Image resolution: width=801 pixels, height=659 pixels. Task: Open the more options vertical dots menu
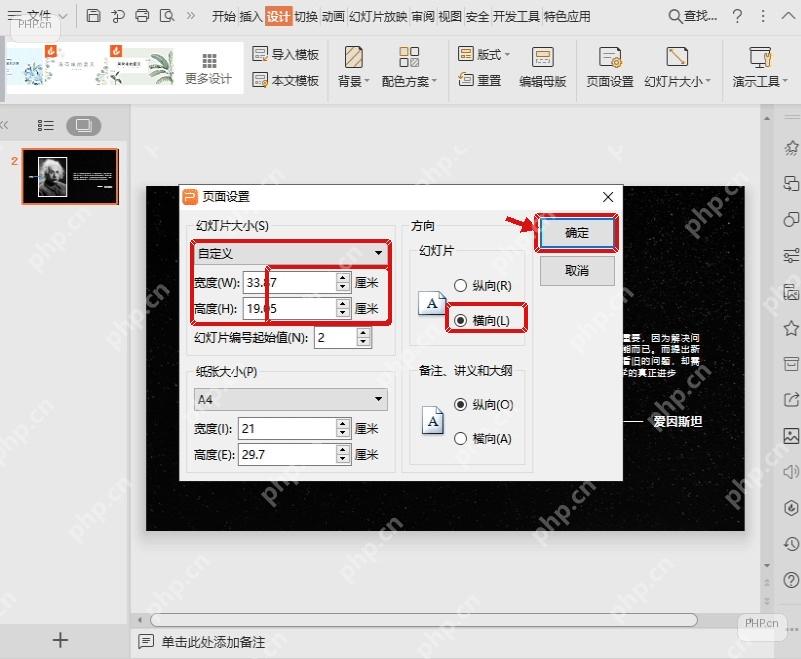pos(763,16)
